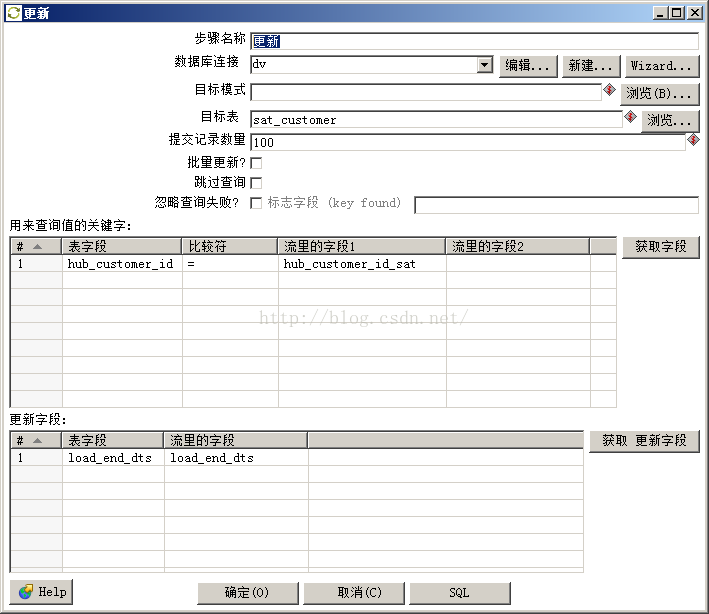Image resolution: width=709 pixels, height=614 pixels.
Task: Check the 忽略查询失败? checkbox
Action: [256, 203]
